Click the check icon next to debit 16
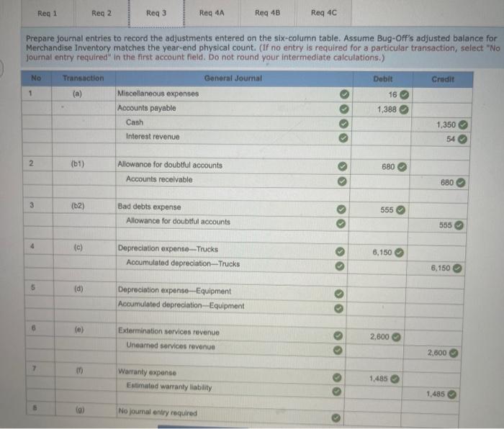The image size is (504, 429). 404,95
